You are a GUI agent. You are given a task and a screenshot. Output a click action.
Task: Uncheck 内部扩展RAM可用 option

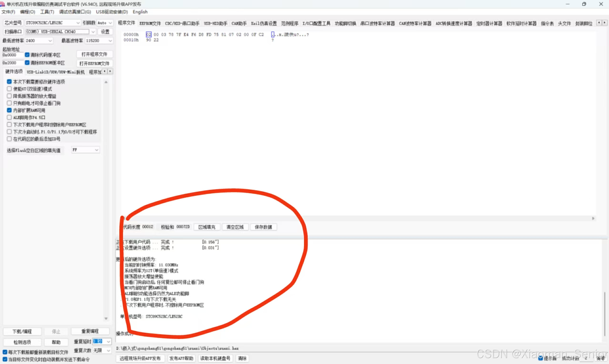(9, 110)
